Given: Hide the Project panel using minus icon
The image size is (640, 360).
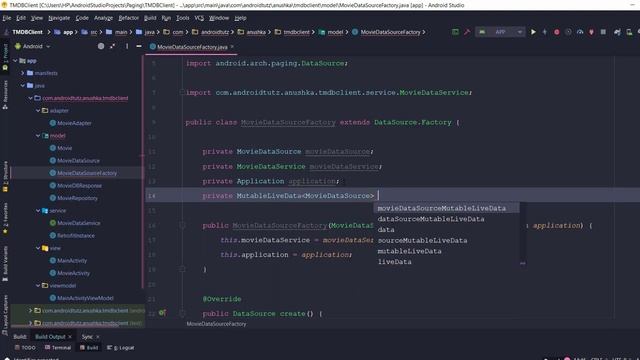Looking at the screenshot, I should (x=139, y=46).
